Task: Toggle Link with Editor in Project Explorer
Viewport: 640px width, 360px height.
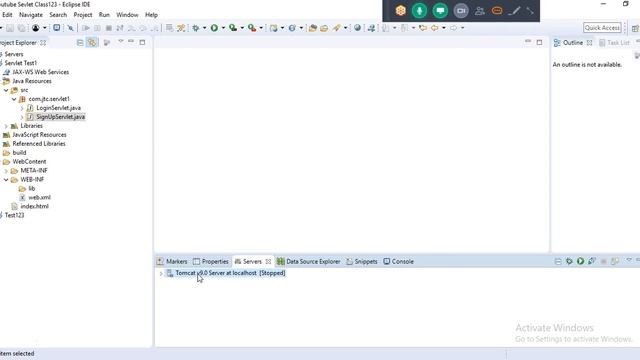Action: 92,42
